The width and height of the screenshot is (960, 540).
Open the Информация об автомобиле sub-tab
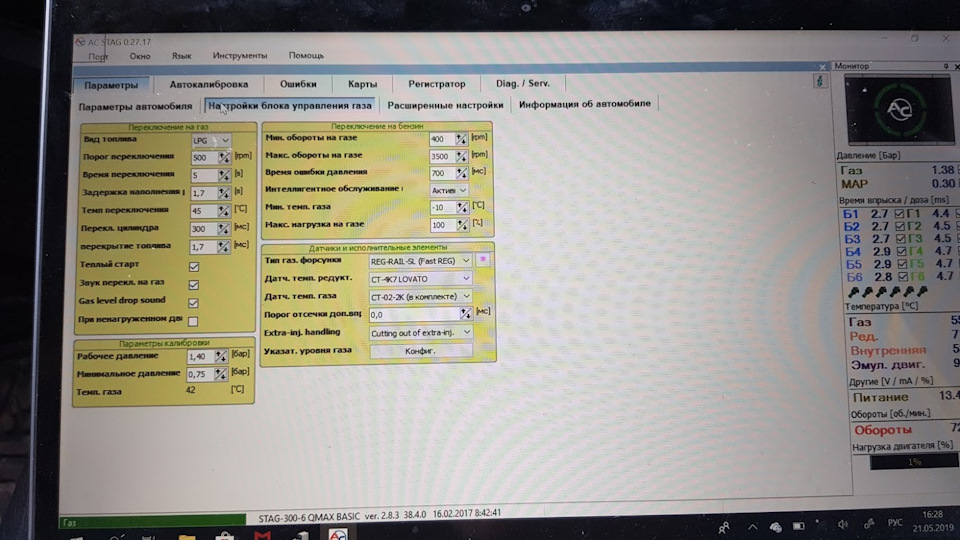(585, 103)
